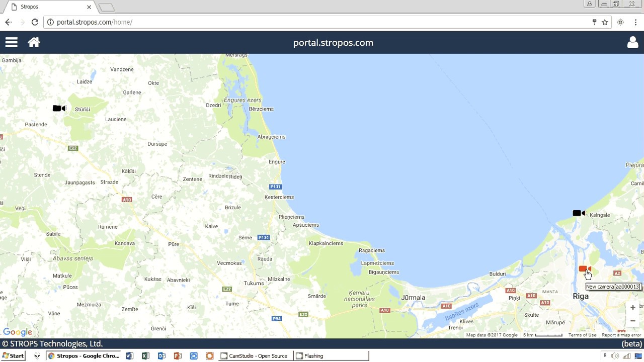The width and height of the screenshot is (644, 362).
Task: Click the Bērzciems label on map
Action: 261,109
